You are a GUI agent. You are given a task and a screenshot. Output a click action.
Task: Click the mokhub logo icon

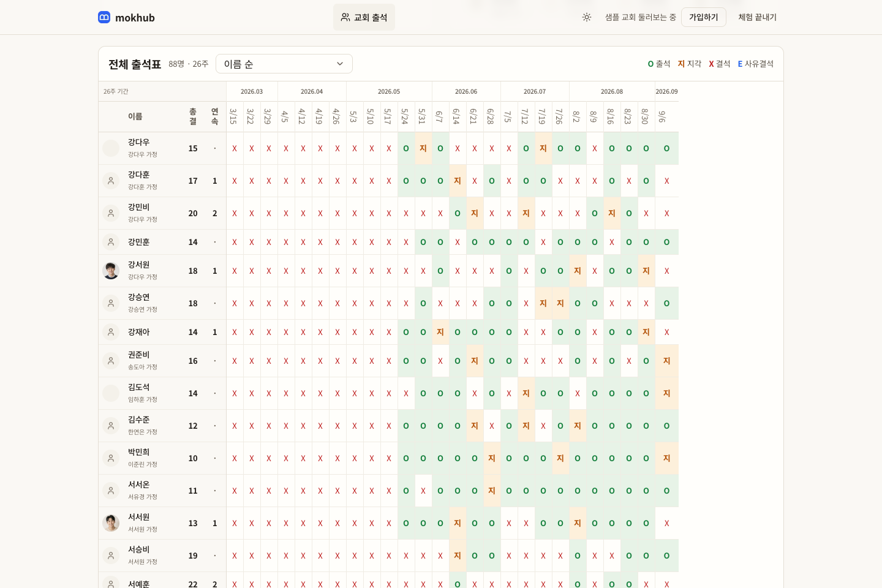click(x=104, y=17)
